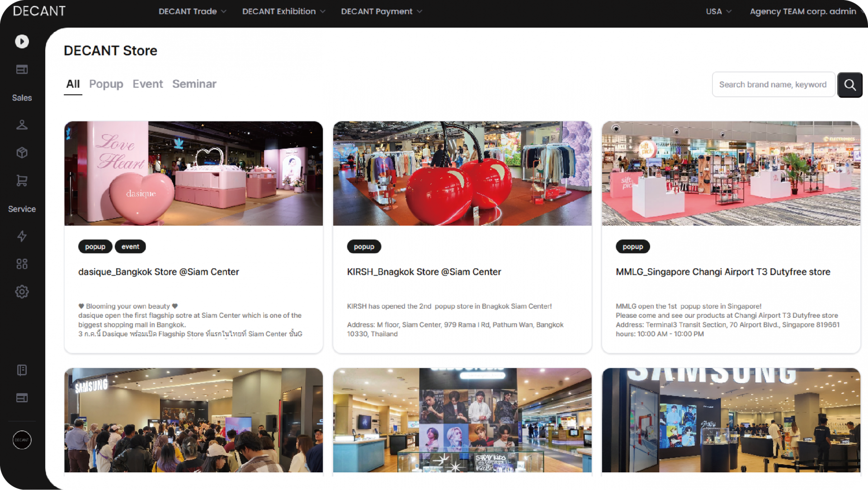The height and width of the screenshot is (490, 868).
Task: Click the product box cube icon
Action: (22, 153)
